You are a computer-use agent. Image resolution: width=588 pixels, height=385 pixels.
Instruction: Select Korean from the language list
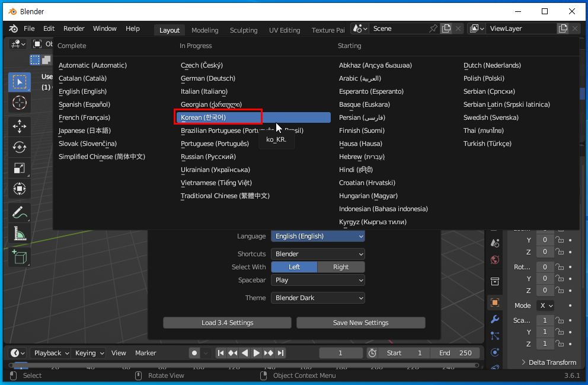coord(254,117)
